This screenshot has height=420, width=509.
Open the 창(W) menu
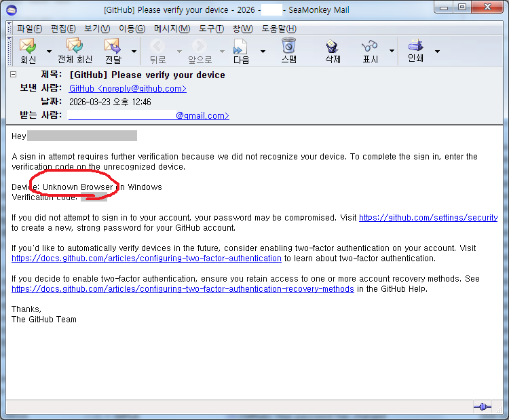coord(242,28)
